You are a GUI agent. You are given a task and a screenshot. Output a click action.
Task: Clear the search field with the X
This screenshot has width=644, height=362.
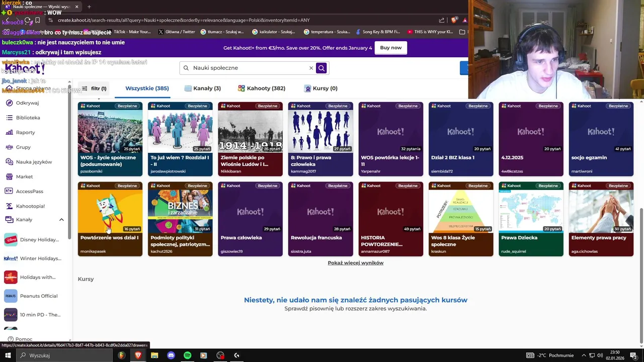click(x=311, y=68)
